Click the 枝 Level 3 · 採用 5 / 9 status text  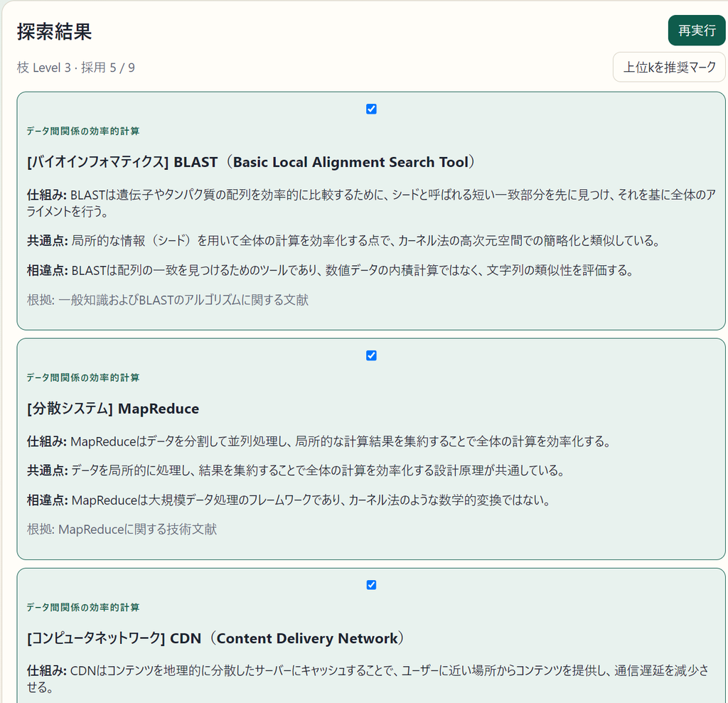click(75, 68)
